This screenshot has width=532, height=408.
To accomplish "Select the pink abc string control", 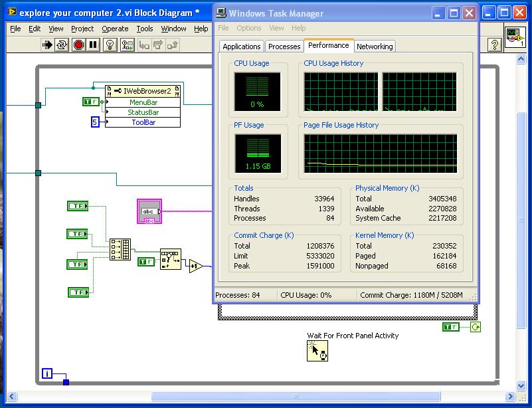I will [149, 211].
